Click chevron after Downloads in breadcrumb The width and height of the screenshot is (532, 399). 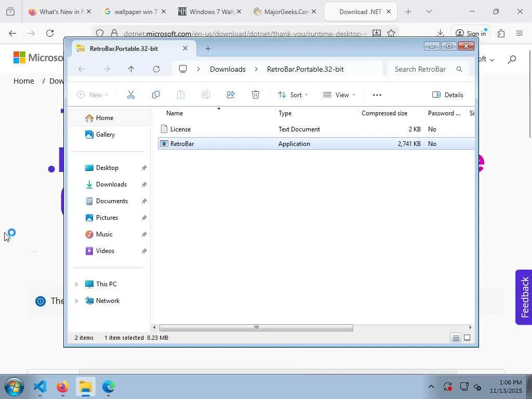point(256,69)
